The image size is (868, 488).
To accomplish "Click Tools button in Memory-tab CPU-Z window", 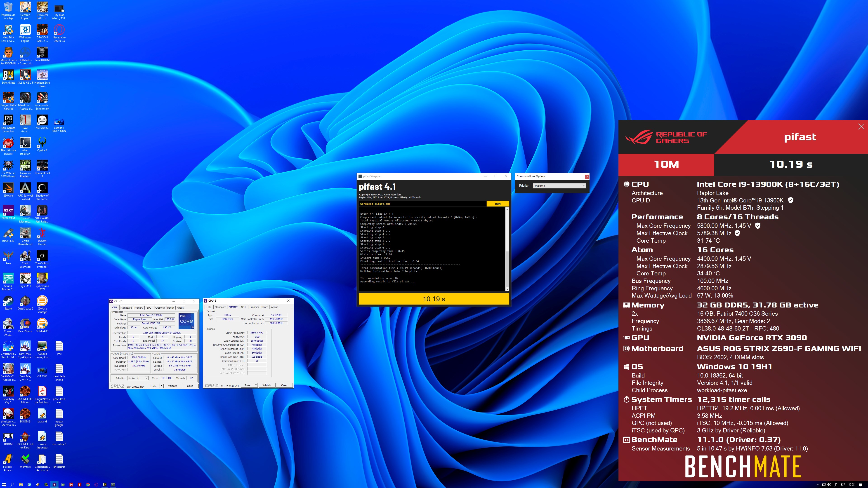I will click(247, 385).
